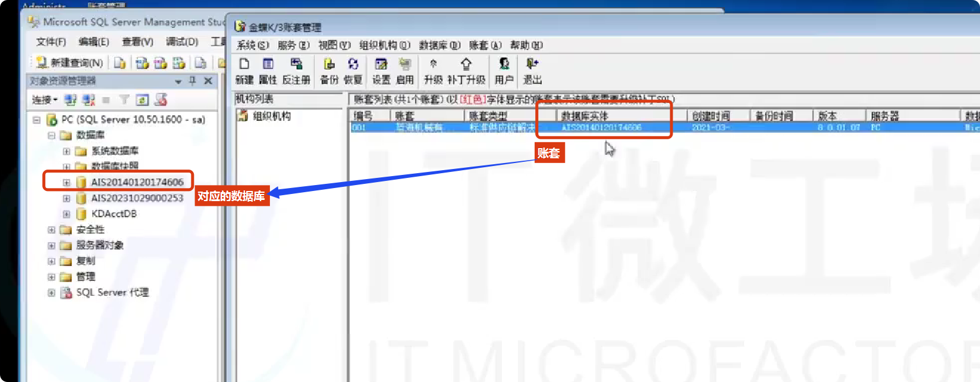Click the connect Object Explorer icon next to 连接
Screen dimensions: 980x382
[x=71, y=100]
